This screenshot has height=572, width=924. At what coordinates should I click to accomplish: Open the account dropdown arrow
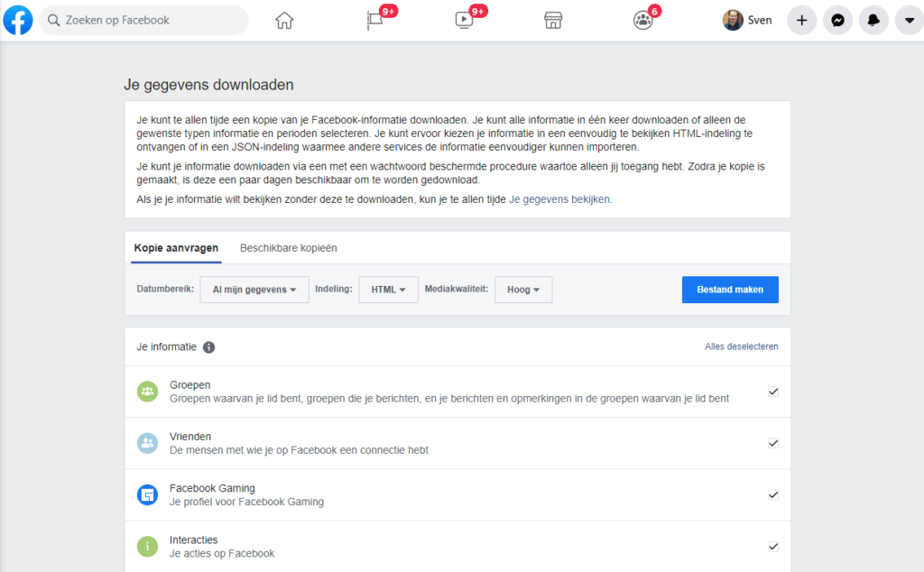pyautogui.click(x=910, y=20)
